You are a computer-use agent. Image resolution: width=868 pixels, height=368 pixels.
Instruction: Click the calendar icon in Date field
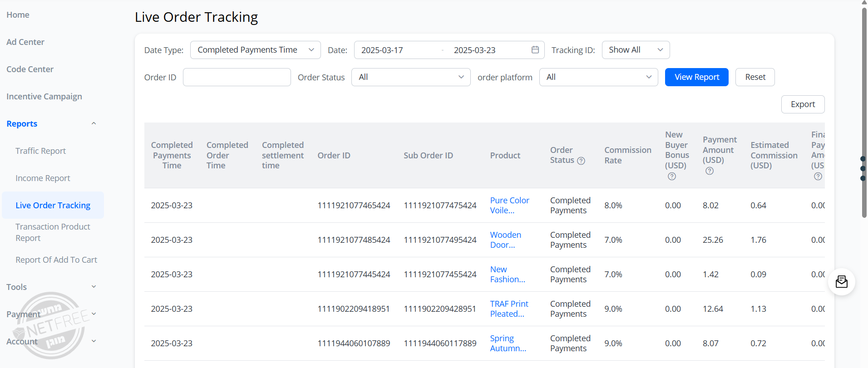535,50
